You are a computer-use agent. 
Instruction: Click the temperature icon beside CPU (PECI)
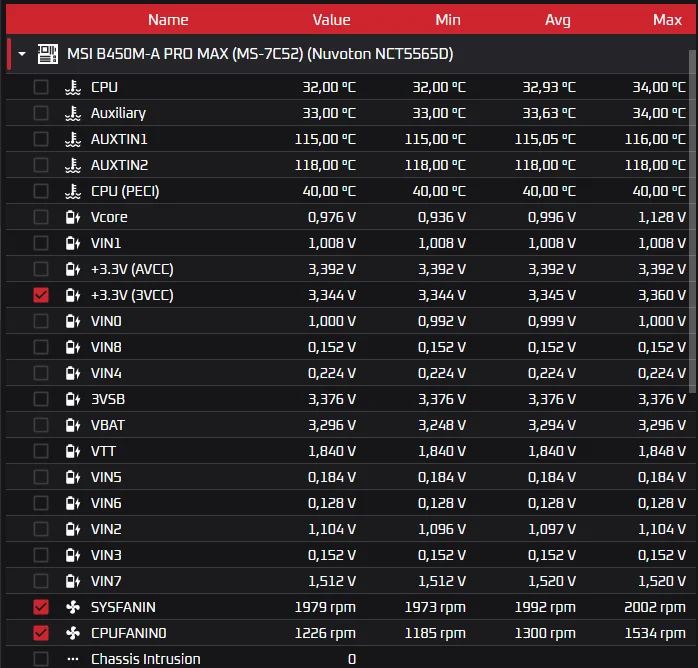73,191
